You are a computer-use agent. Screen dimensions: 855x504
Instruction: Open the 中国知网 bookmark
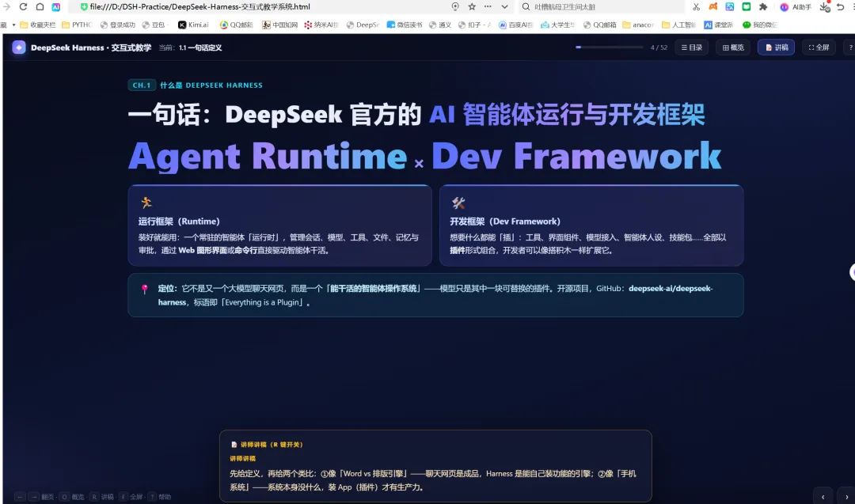click(279, 25)
